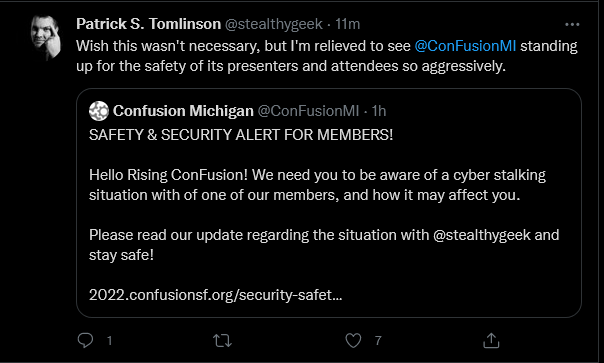View the reply count number 1
Image resolution: width=604 pixels, height=363 pixels.
pyautogui.click(x=109, y=341)
